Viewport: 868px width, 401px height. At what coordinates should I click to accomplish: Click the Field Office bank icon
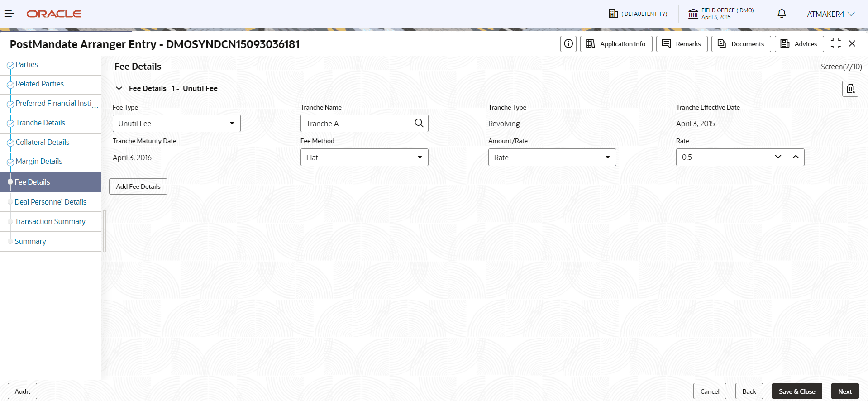693,14
